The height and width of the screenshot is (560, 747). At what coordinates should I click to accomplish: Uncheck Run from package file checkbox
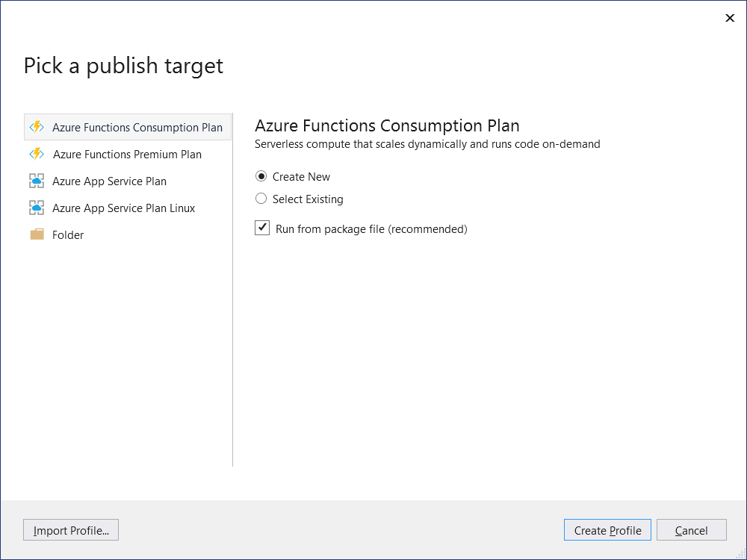(262, 228)
